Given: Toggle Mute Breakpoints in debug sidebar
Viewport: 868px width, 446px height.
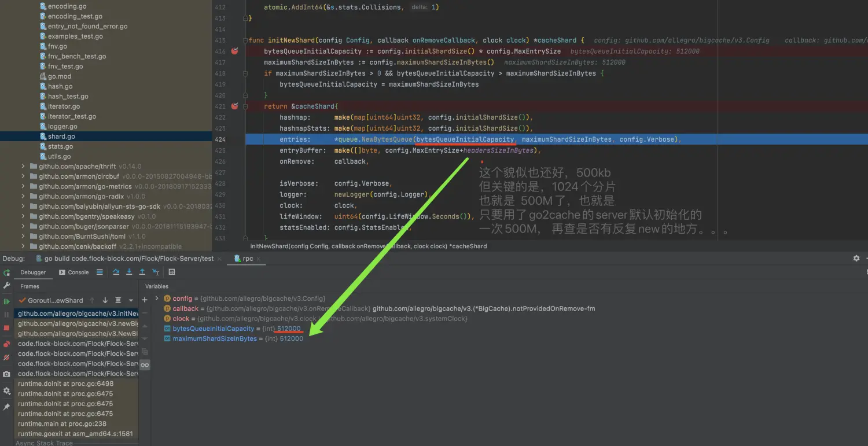Looking at the screenshot, I should (7, 358).
